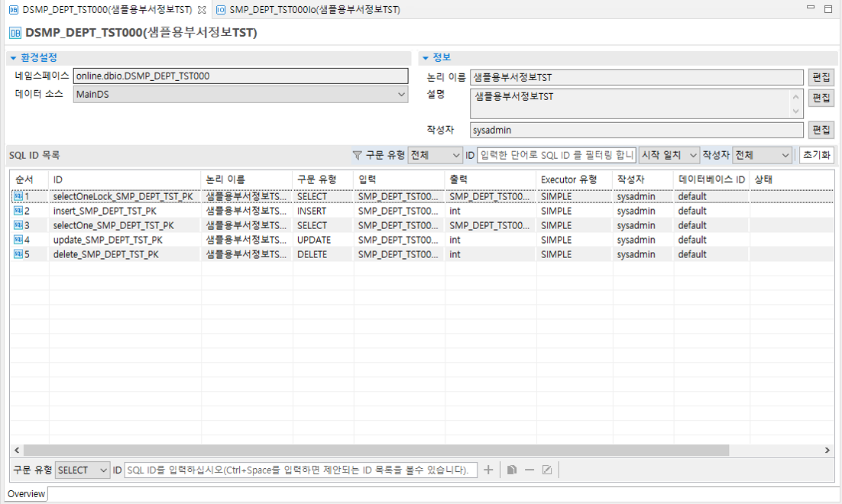Open the 시작 일치 dropdown

pyautogui.click(x=669, y=155)
